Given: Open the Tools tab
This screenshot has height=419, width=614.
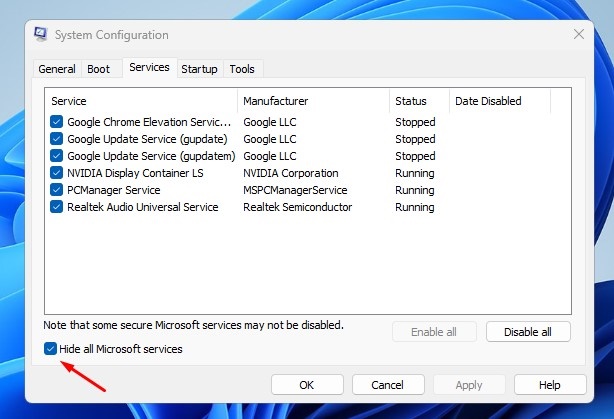Looking at the screenshot, I should (x=242, y=69).
